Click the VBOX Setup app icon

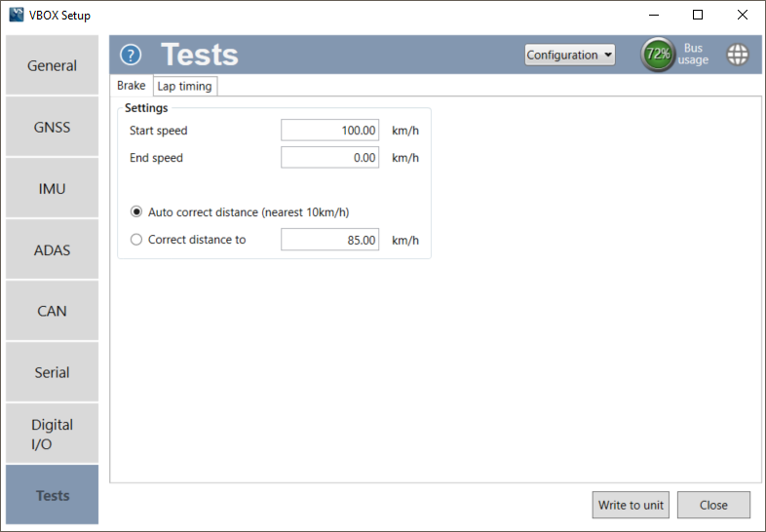(x=17, y=15)
